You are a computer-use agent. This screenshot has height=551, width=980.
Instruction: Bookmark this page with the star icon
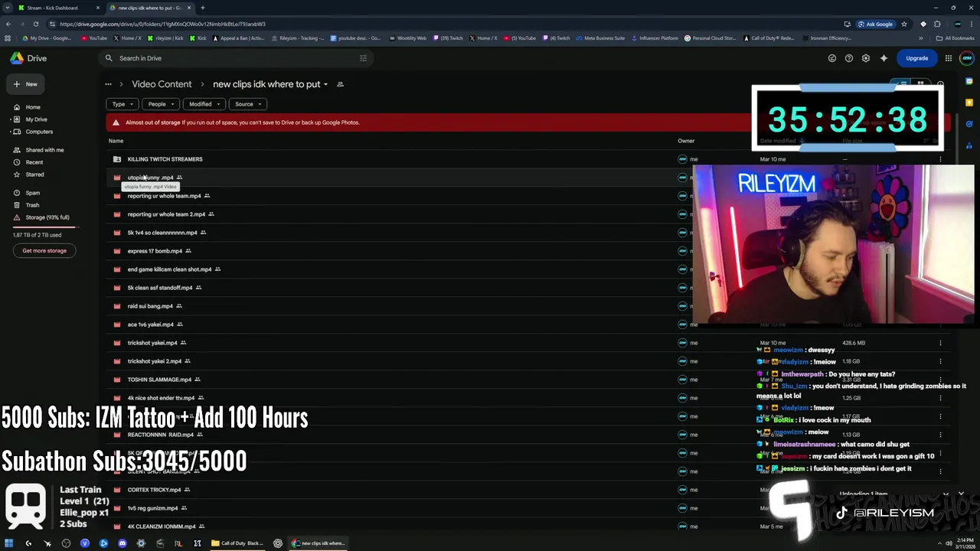click(904, 24)
